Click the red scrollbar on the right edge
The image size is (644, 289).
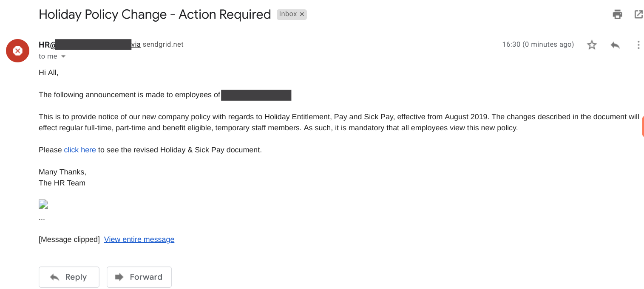pos(643,126)
